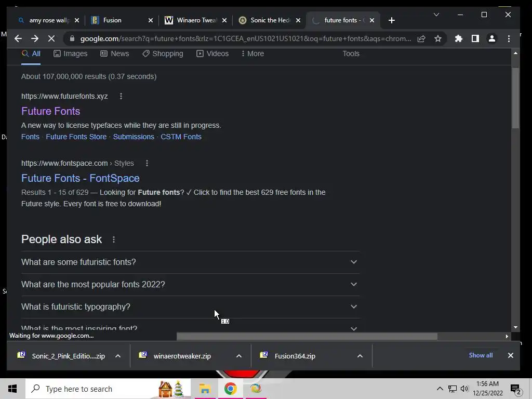Open the volume control in system tray

click(464, 389)
